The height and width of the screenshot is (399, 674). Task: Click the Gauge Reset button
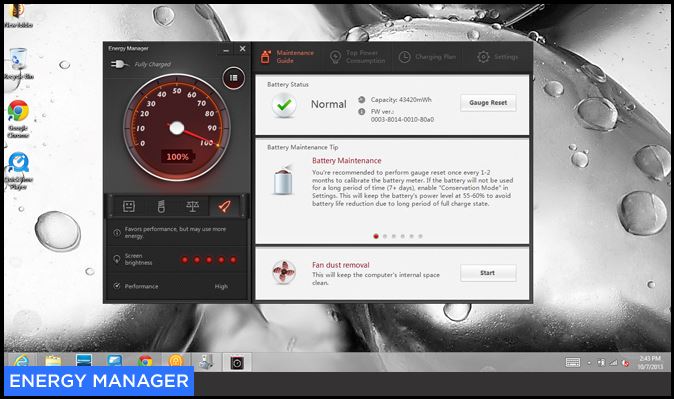pos(488,103)
